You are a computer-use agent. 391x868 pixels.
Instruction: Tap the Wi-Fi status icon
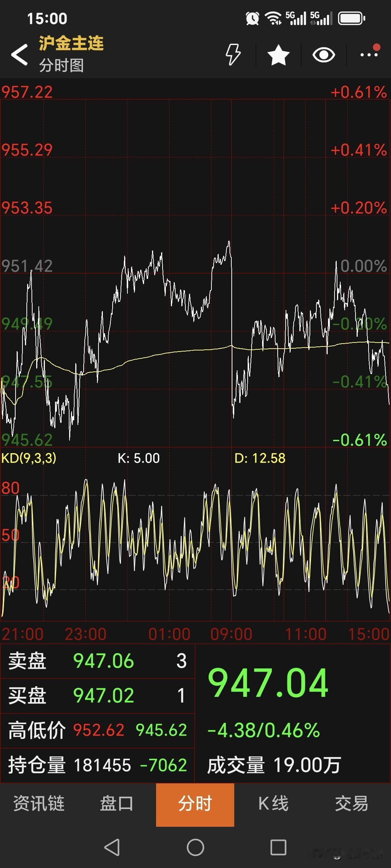[273, 18]
